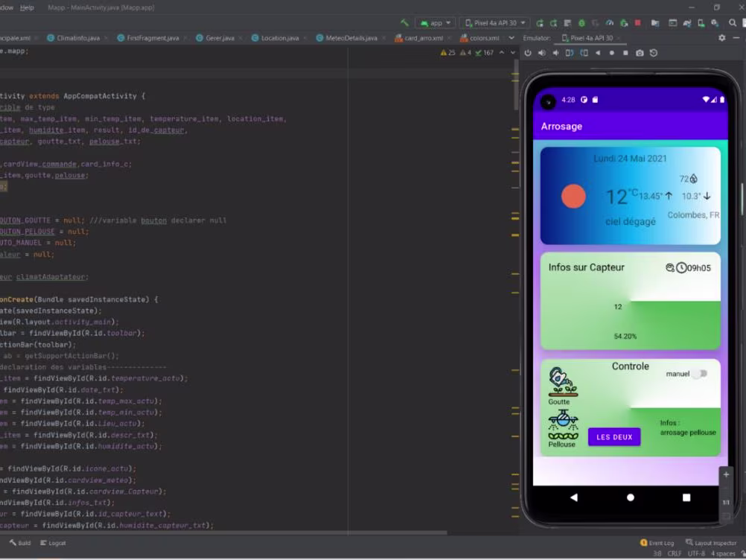The image size is (746, 560).
Task: Click the emulator volume up icon
Action: 542,53
